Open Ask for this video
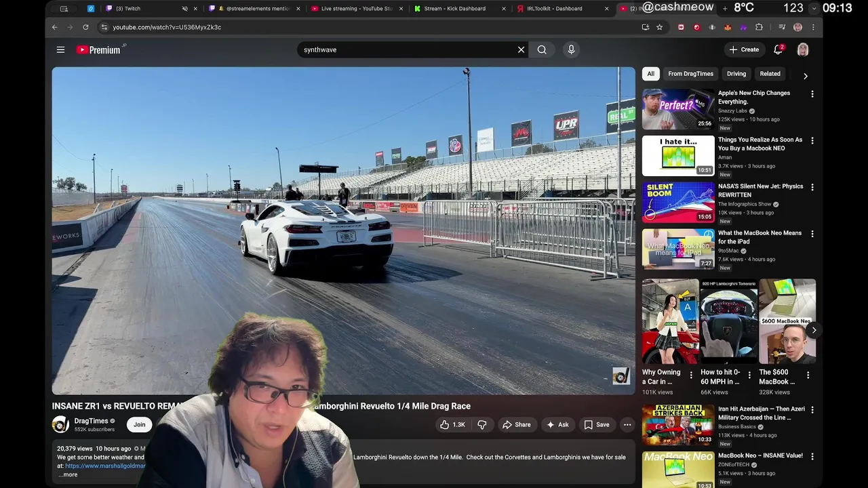 click(558, 425)
